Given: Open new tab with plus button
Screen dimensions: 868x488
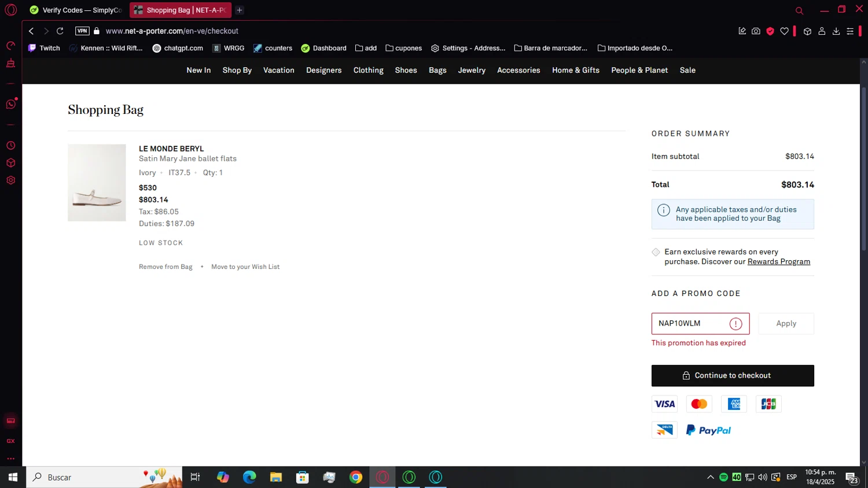Looking at the screenshot, I should [x=240, y=10].
